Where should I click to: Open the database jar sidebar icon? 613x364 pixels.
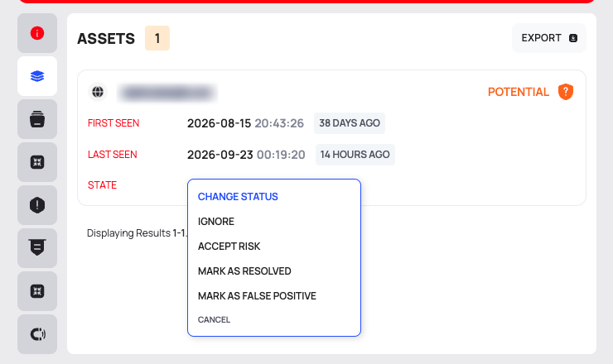(37, 119)
